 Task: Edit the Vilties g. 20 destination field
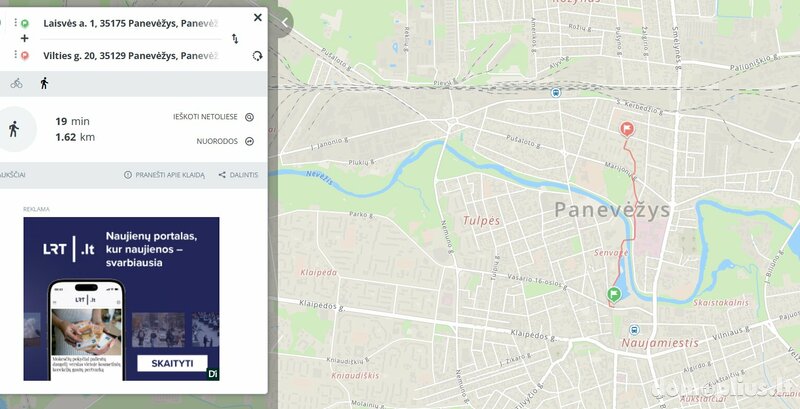click(131, 56)
